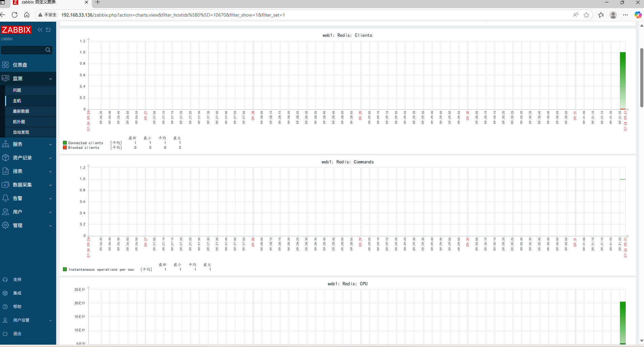Toggle the sidebar hide button near ZABBIX logo
Screen dimensions: 644x347
48,30
